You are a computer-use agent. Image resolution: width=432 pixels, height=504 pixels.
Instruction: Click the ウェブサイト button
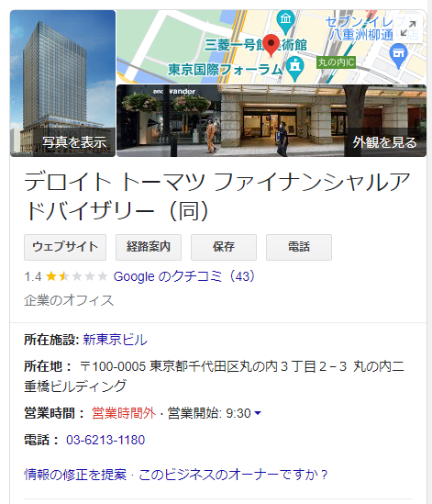point(65,247)
